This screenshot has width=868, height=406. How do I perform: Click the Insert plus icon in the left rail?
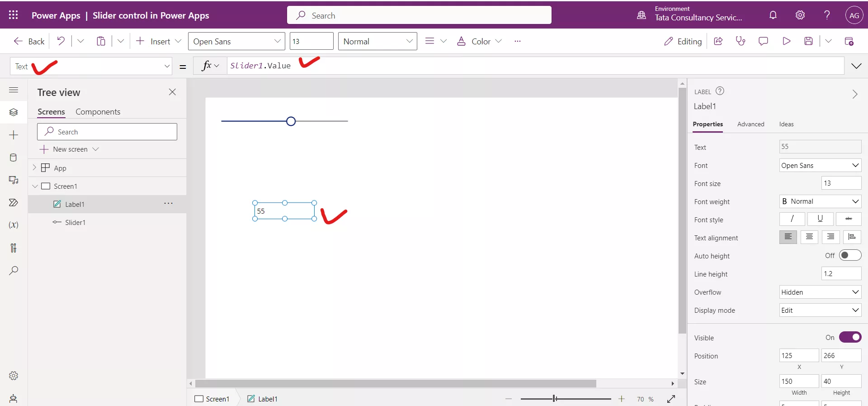point(14,135)
